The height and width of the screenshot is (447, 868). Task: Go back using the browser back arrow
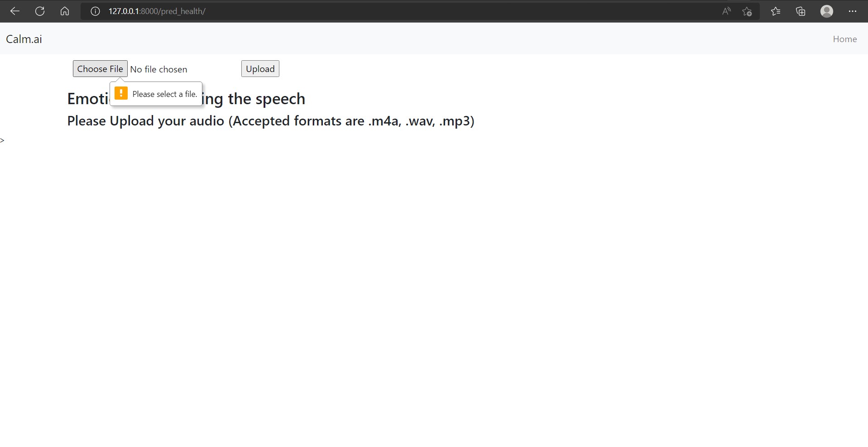tap(14, 11)
